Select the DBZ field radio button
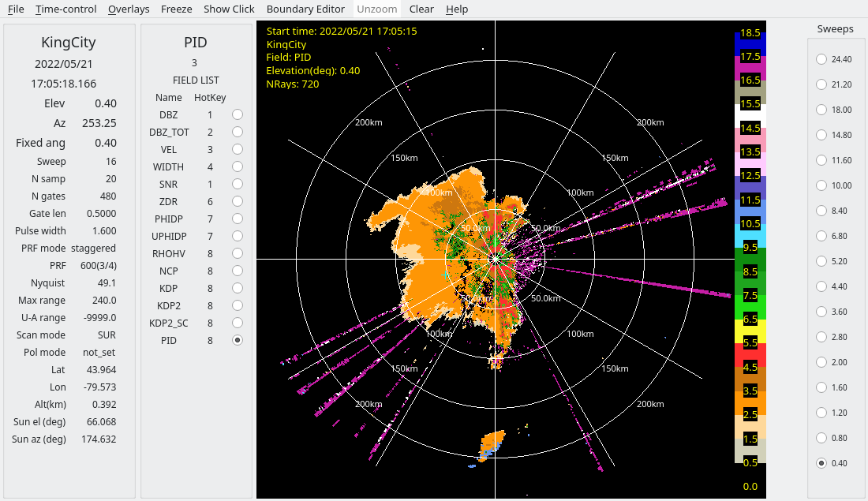868x501 pixels. coord(238,115)
